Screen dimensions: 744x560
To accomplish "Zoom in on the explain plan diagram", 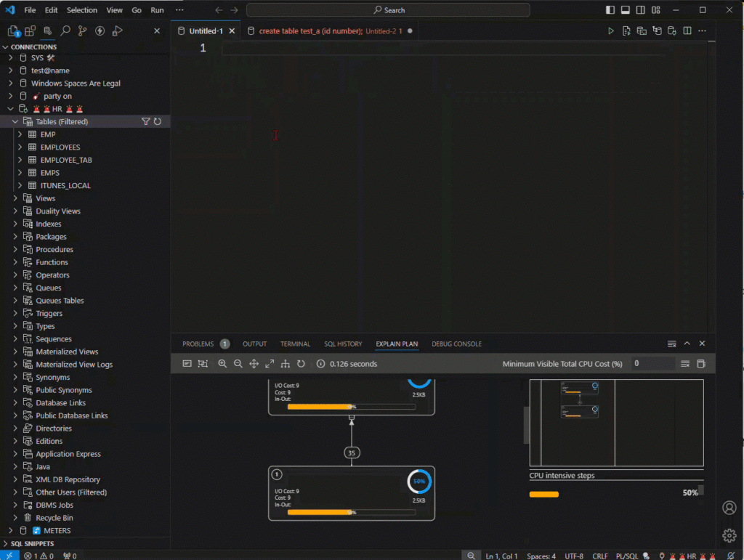I will coord(222,364).
